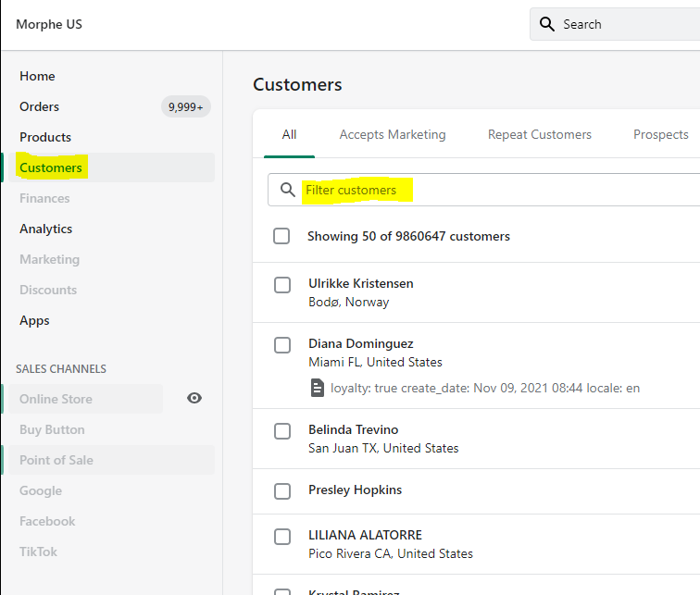Open Belinda Trevino customer record

click(x=353, y=429)
